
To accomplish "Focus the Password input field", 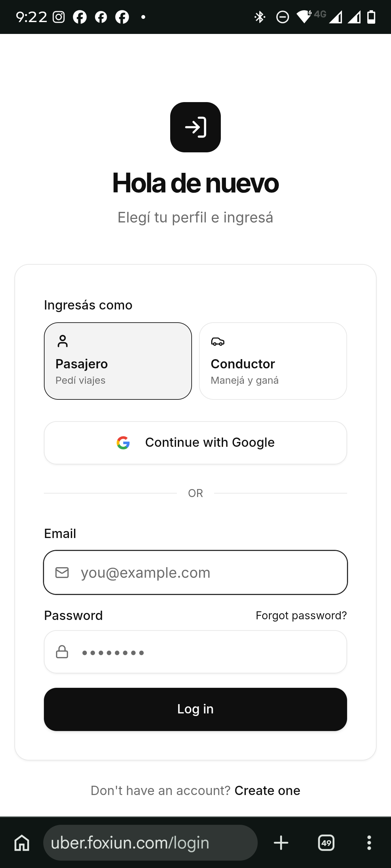I will [x=195, y=652].
